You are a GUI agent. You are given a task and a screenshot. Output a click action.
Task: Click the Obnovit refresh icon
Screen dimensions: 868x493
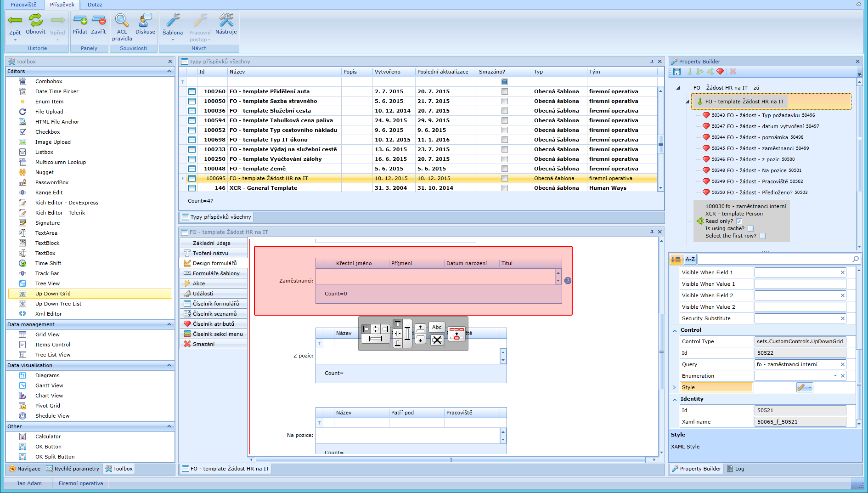35,21
